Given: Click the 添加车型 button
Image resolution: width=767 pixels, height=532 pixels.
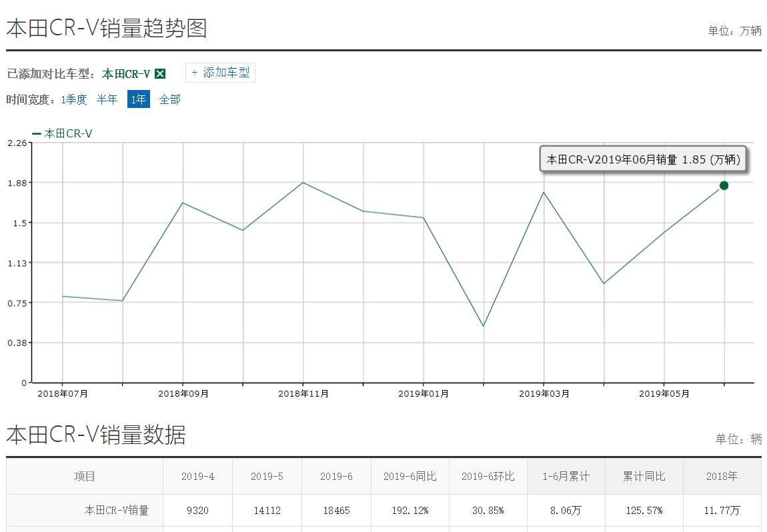Looking at the screenshot, I should point(220,73).
